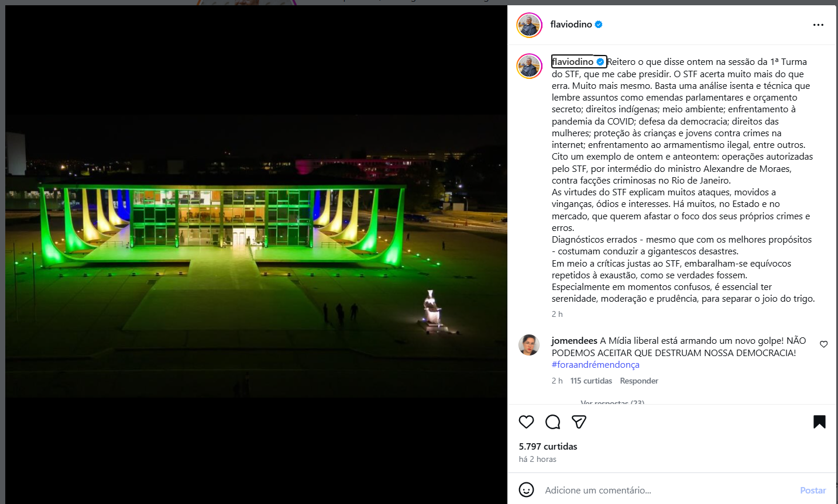Click the verified badge next to the header username

(599, 25)
